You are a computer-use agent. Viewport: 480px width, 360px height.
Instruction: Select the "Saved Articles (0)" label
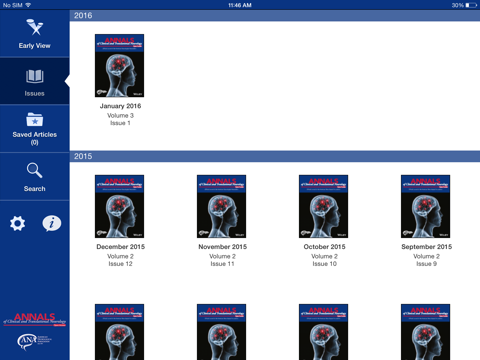35,138
